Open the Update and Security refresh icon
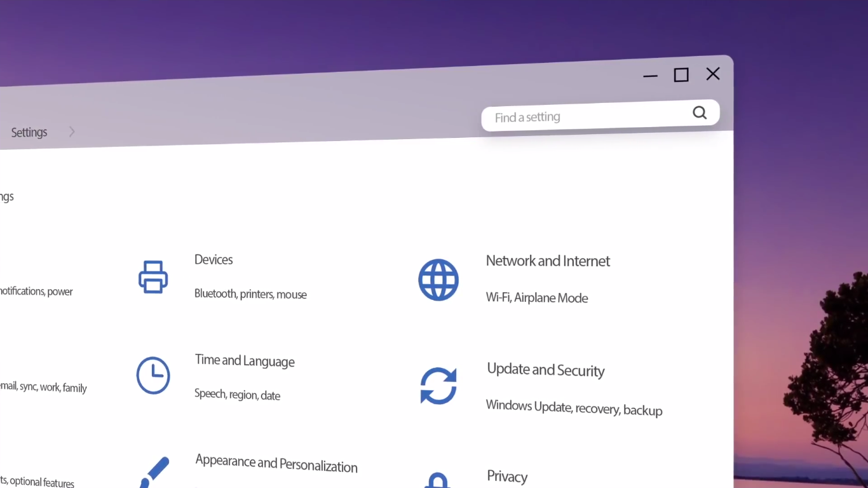 pyautogui.click(x=438, y=386)
